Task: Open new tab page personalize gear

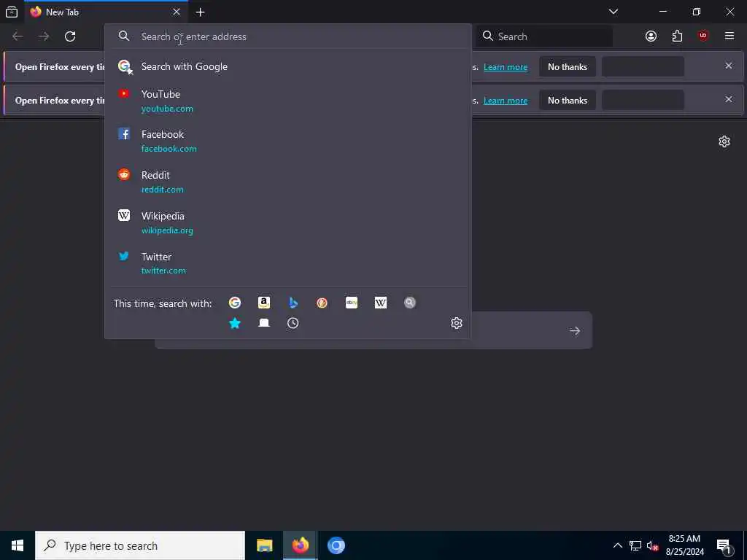Action: [x=724, y=141]
